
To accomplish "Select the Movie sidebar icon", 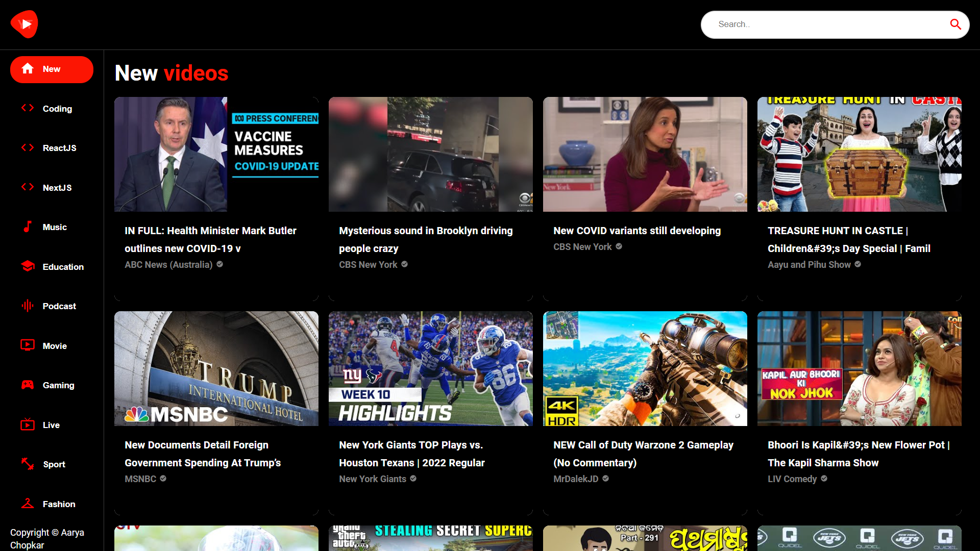I will point(27,345).
